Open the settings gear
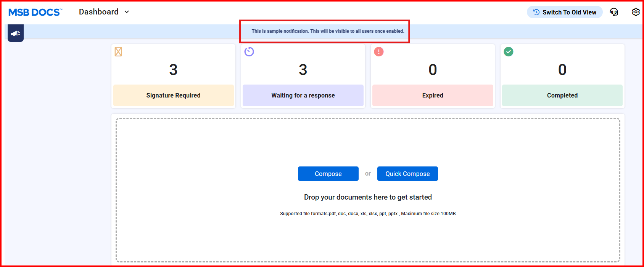This screenshot has width=644, height=267. [636, 12]
